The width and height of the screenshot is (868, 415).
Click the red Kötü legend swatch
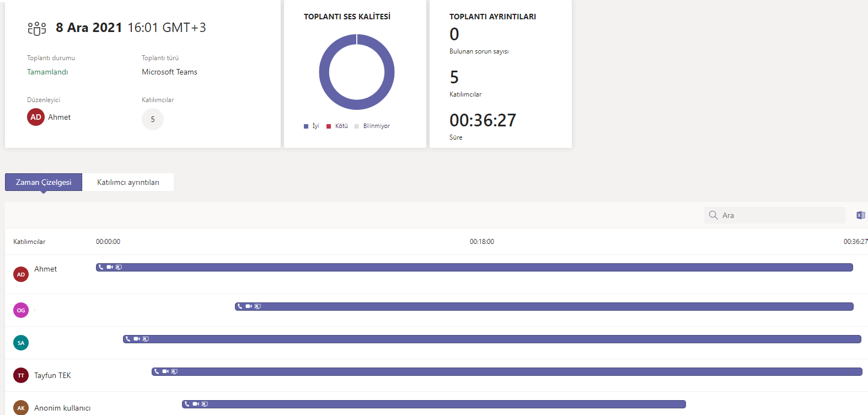click(x=329, y=126)
